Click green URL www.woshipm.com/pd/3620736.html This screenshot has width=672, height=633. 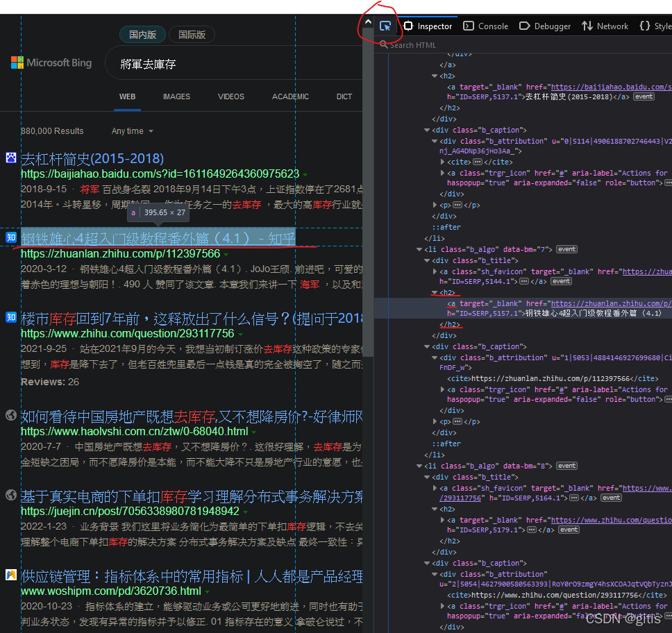(111, 591)
